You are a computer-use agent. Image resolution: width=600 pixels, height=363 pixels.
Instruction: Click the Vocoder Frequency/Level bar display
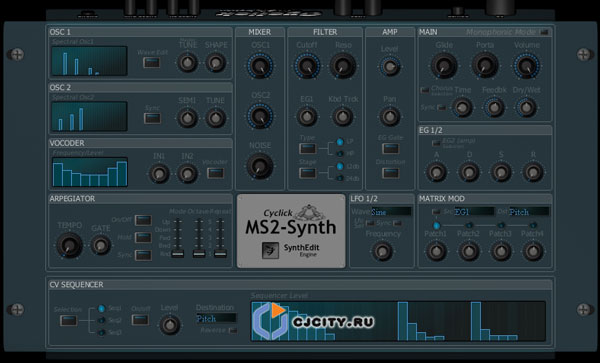(90, 172)
